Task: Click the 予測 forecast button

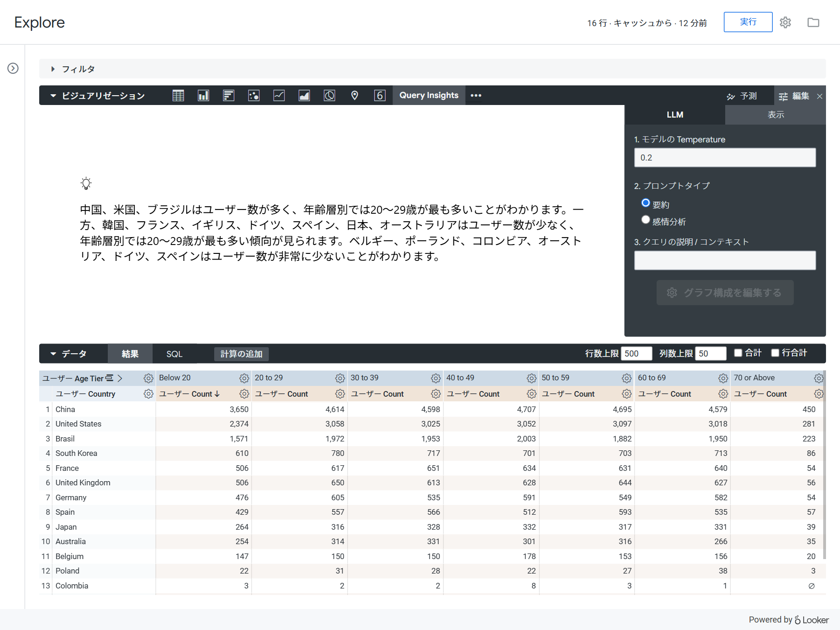Action: [742, 96]
